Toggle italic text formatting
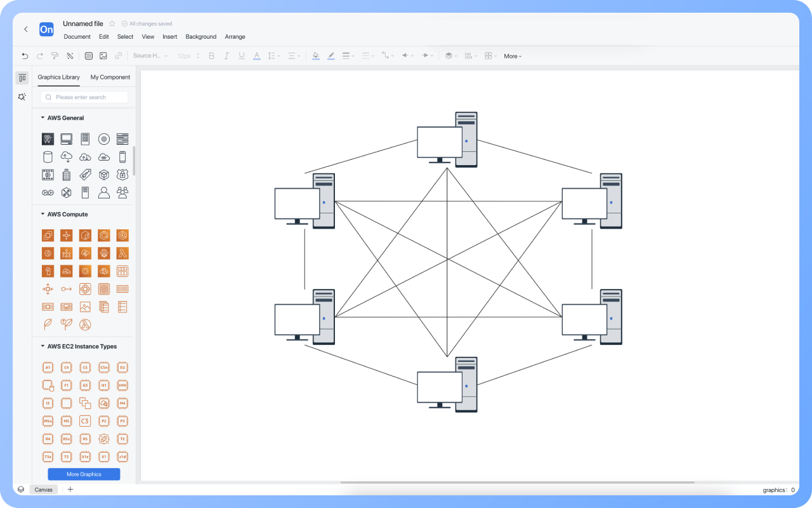 click(226, 56)
